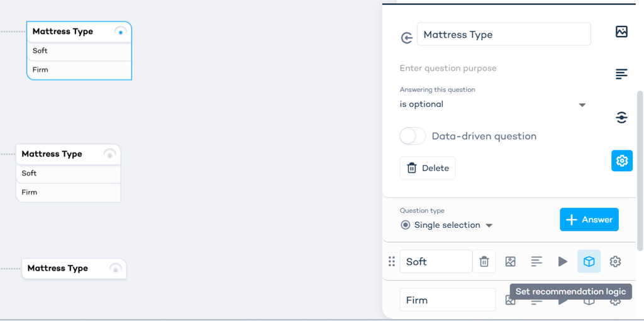The image size is (644, 321).
Task: Open the Soft answer settings gear
Action: [615, 262]
